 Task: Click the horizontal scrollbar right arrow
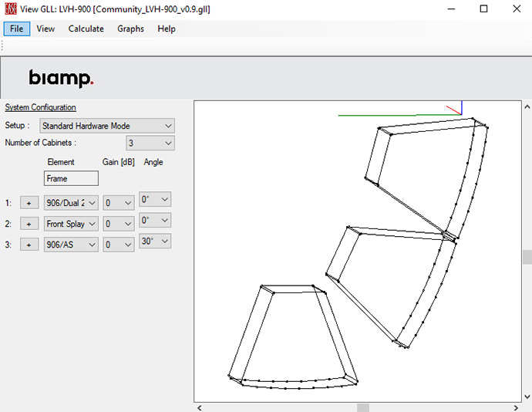click(x=516, y=407)
